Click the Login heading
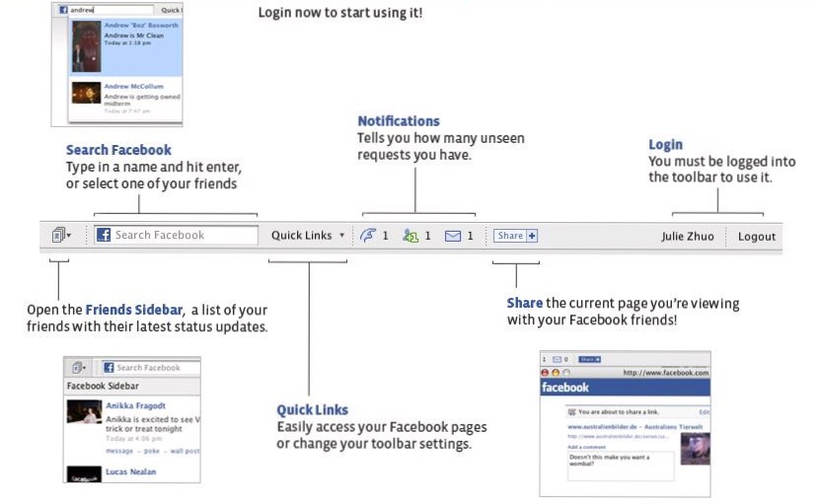Viewport: 819px width, 504px height. point(665,145)
